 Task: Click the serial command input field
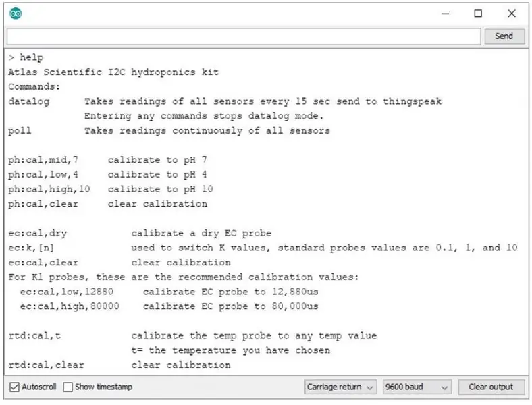coord(244,36)
